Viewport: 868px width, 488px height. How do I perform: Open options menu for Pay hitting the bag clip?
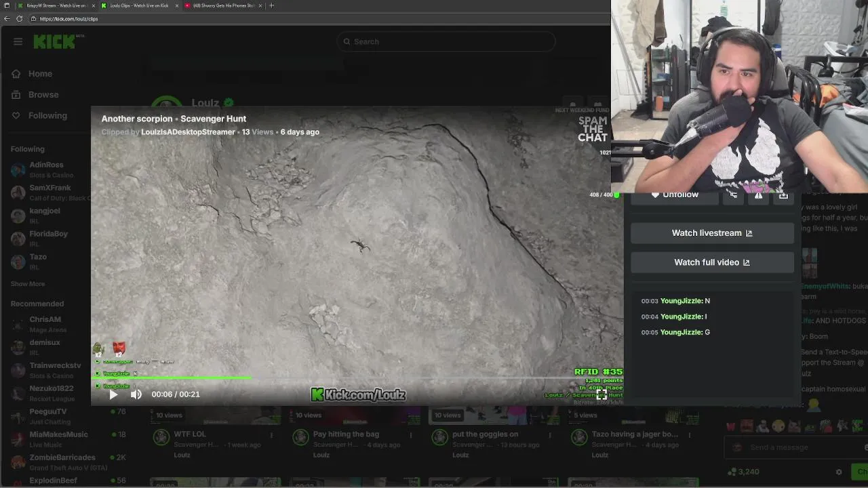tap(410, 435)
